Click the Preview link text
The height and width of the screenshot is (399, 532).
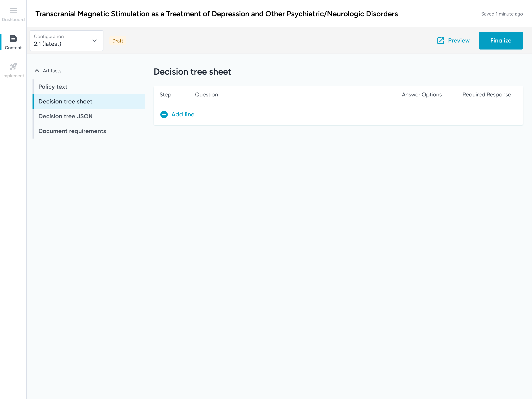(x=459, y=41)
